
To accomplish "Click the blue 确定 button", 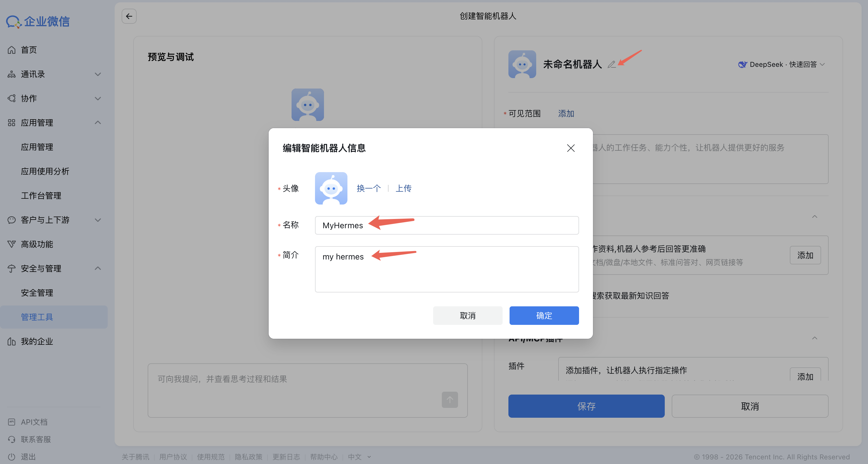I will [544, 316].
